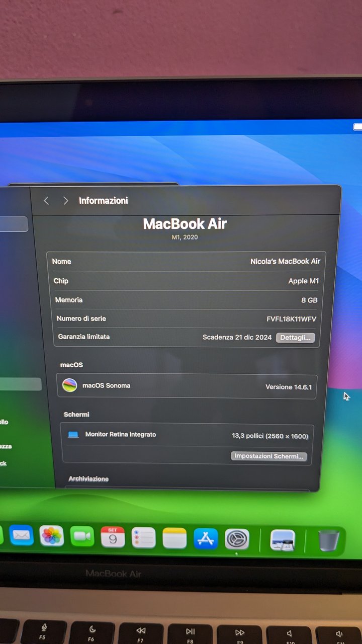Click the Monitor Retina integrato label

click(121, 434)
